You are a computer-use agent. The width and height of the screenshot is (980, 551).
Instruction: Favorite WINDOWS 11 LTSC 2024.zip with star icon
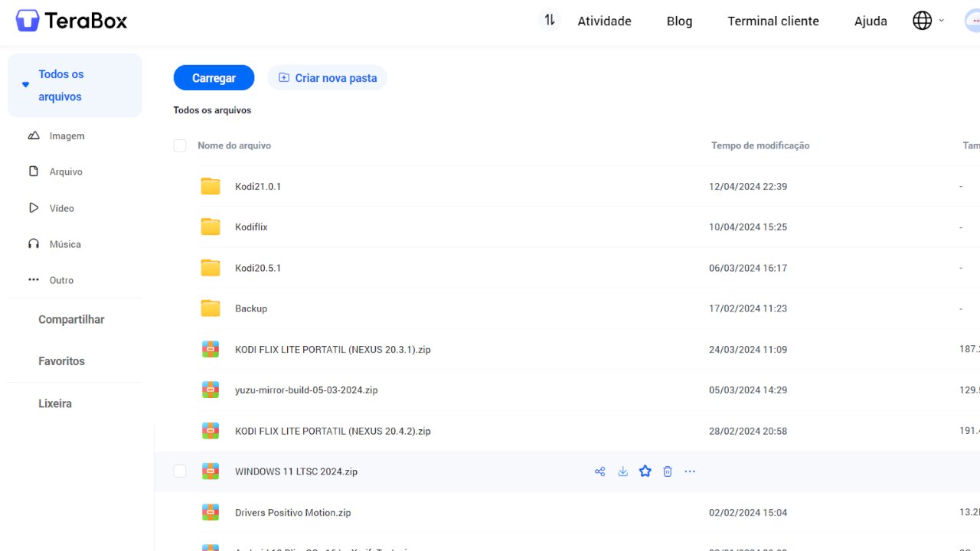click(x=645, y=471)
